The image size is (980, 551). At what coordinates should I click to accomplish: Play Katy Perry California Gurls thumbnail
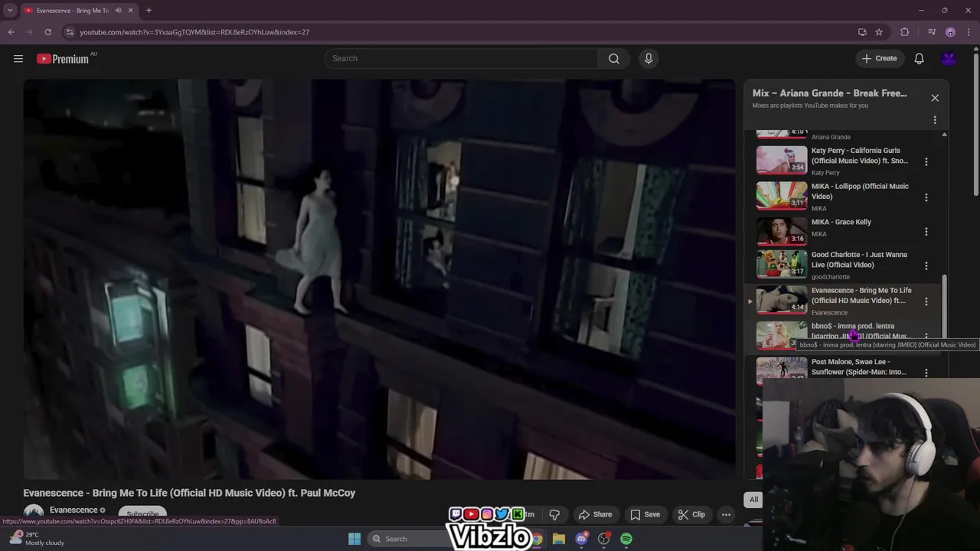(782, 160)
